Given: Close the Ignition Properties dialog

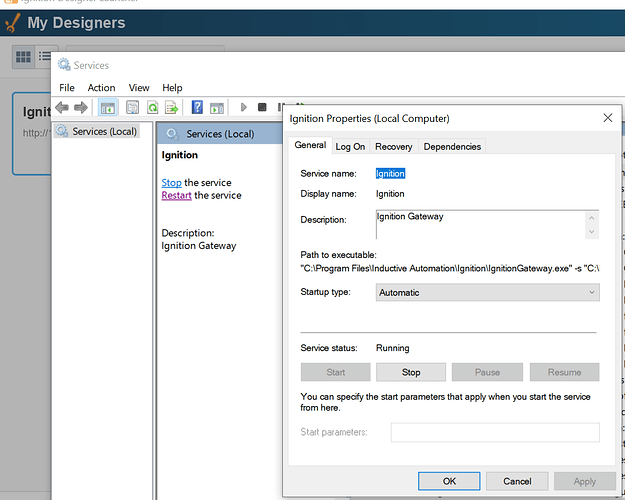Looking at the screenshot, I should 607,118.
